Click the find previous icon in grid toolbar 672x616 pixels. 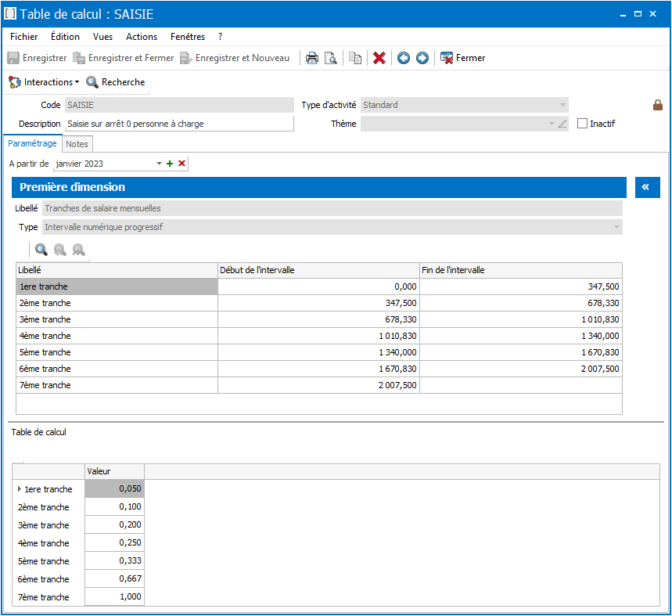click(x=60, y=250)
